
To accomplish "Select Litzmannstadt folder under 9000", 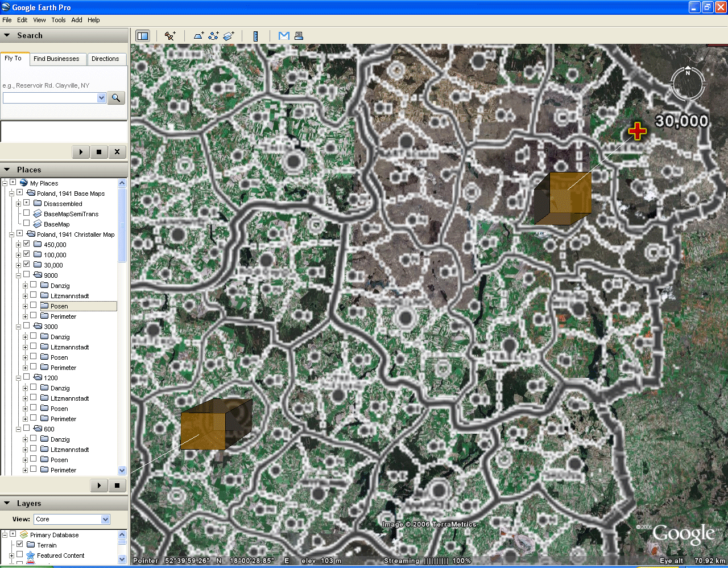I will (x=69, y=296).
